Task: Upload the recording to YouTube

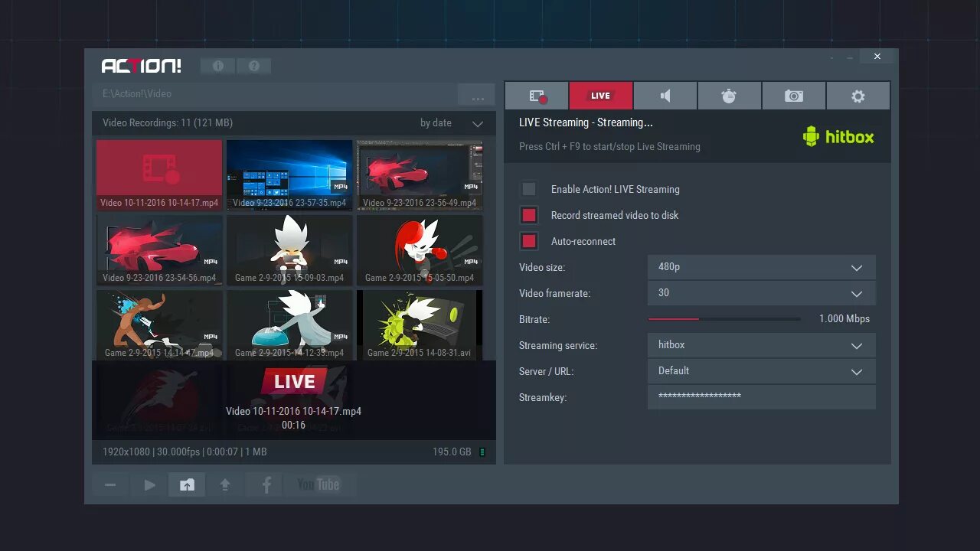Action: point(318,484)
